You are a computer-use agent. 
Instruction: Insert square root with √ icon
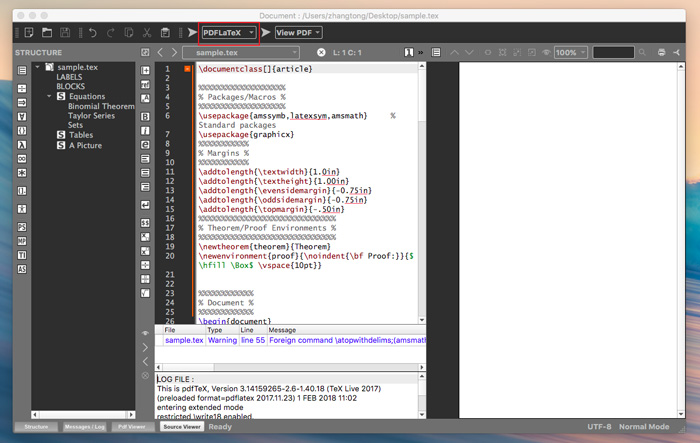coord(145,293)
